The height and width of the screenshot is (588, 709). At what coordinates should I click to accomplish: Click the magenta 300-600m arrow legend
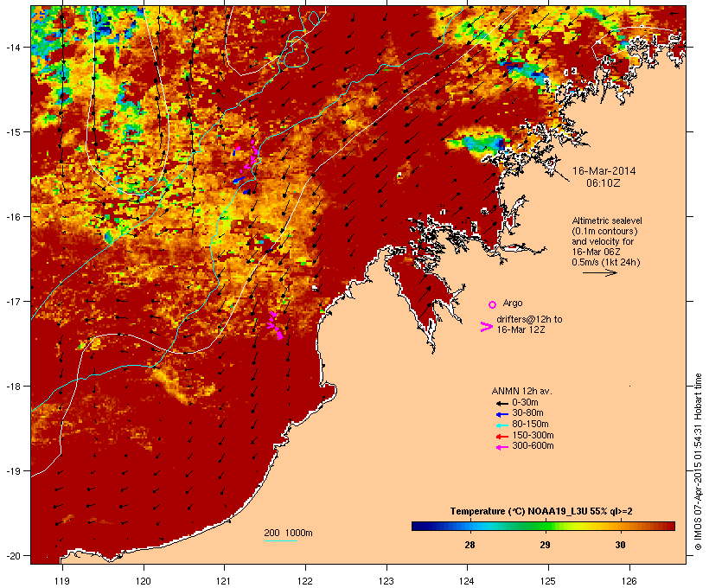[501, 447]
